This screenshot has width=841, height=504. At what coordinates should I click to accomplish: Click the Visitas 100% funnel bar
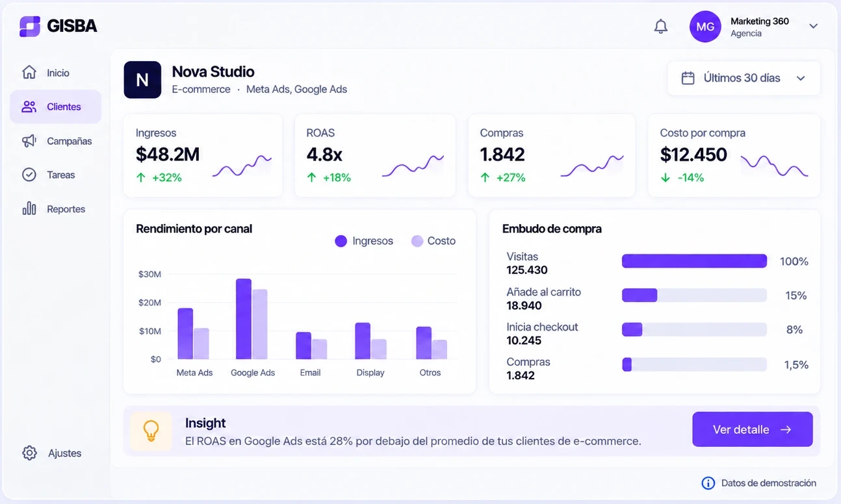[694, 261]
